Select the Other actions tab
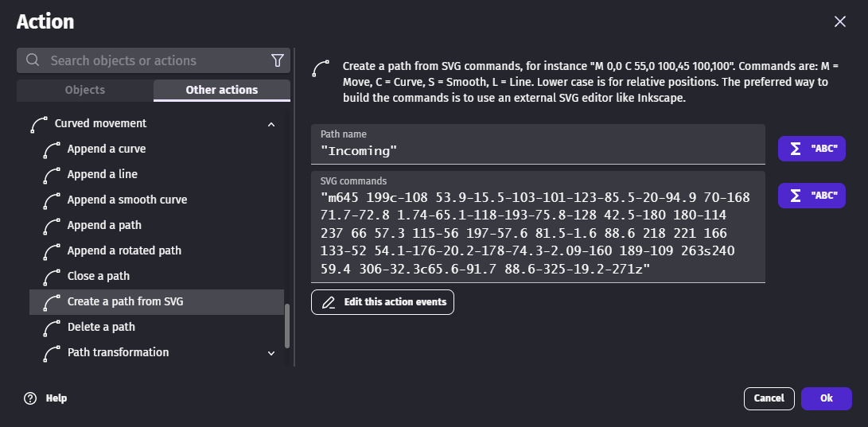Screen dimensions: 868x427 (x=221, y=90)
